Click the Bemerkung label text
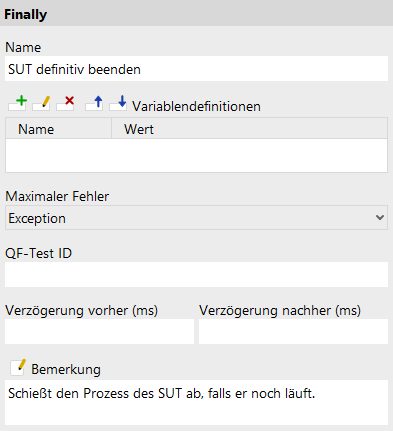The width and height of the screenshot is (393, 431). (66, 369)
